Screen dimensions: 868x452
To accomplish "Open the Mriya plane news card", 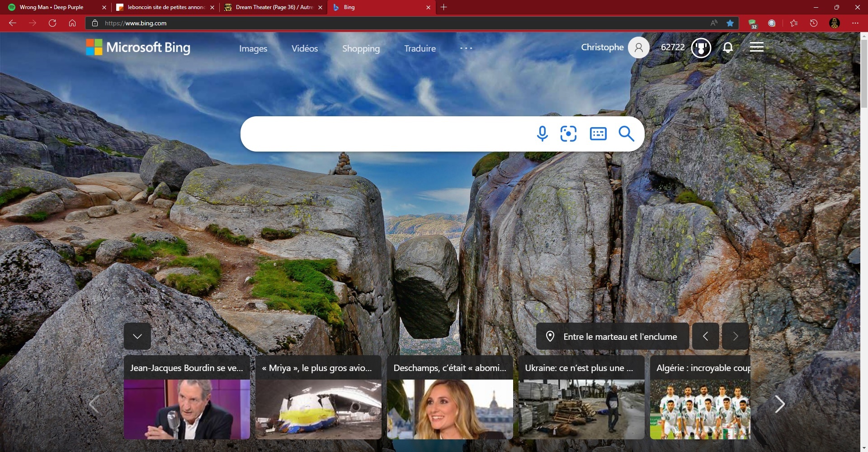I will coord(318,397).
